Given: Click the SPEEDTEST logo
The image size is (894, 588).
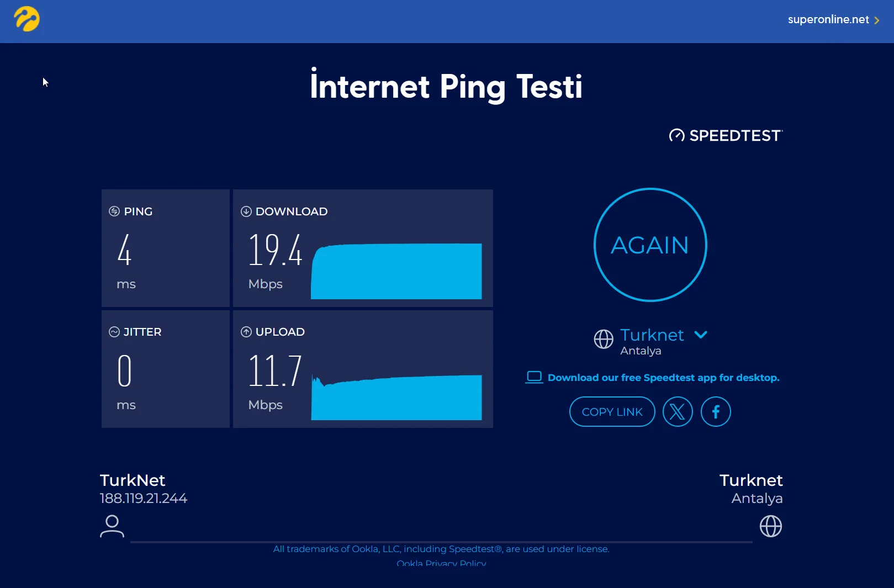Looking at the screenshot, I should point(726,135).
